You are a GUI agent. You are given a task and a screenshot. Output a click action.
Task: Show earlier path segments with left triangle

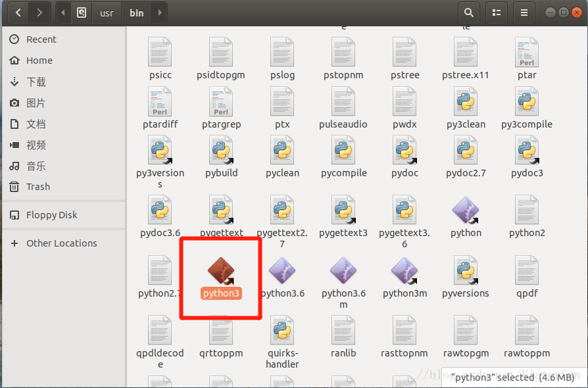point(63,12)
